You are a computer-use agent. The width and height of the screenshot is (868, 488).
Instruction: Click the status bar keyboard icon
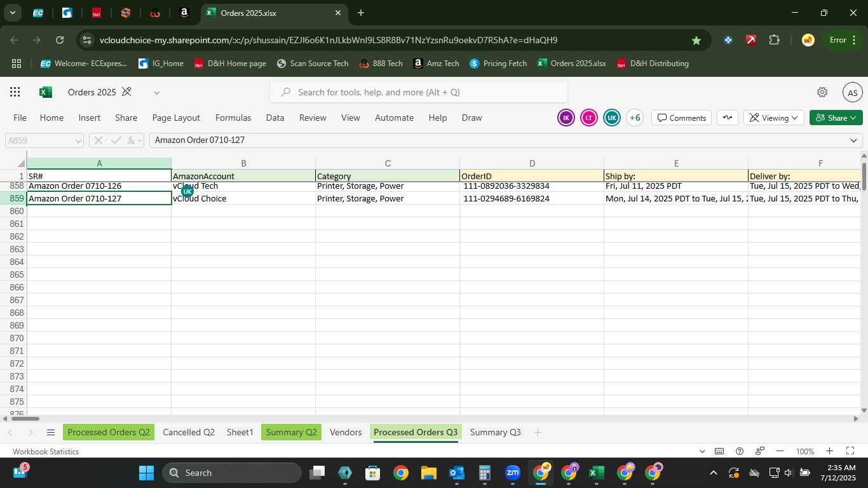click(719, 451)
